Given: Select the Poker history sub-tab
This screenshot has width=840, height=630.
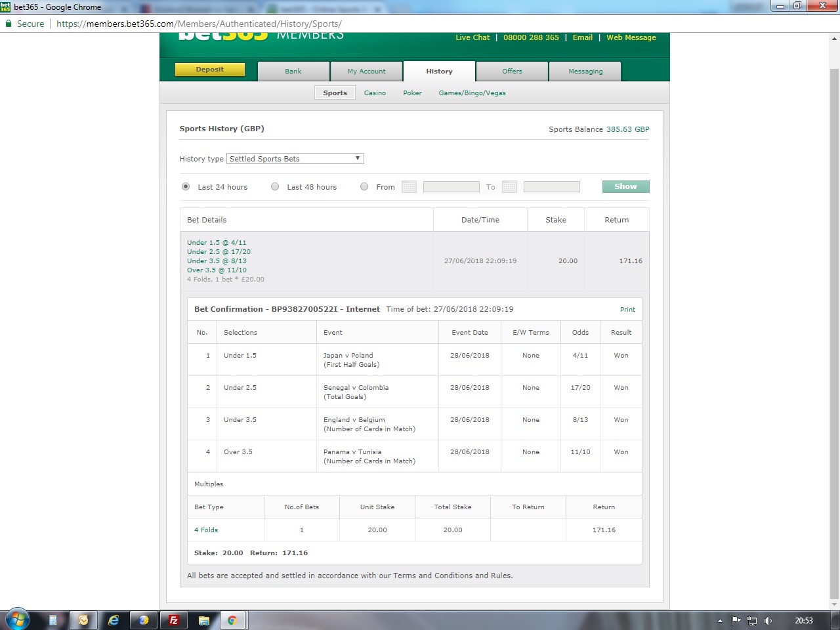Looking at the screenshot, I should tap(412, 93).
